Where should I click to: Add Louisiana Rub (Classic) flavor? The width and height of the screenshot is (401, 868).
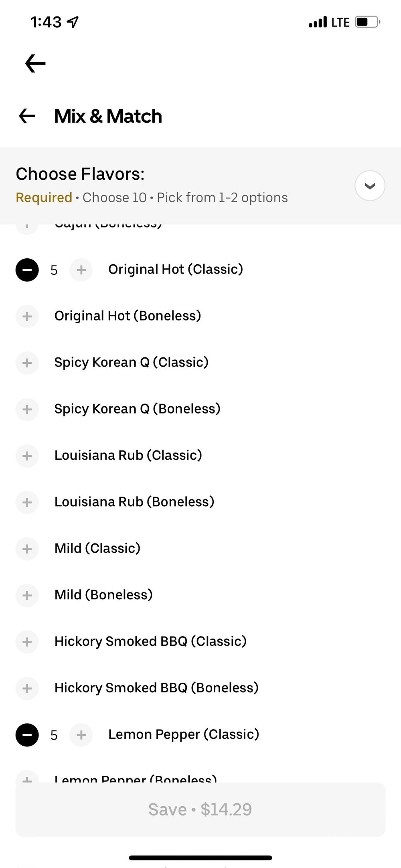coord(27,456)
